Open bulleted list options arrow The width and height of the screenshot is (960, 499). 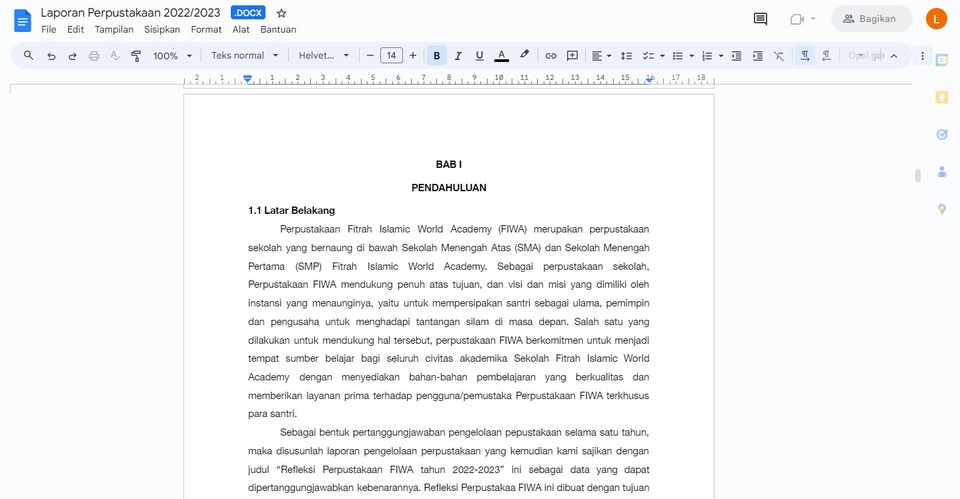(x=691, y=56)
